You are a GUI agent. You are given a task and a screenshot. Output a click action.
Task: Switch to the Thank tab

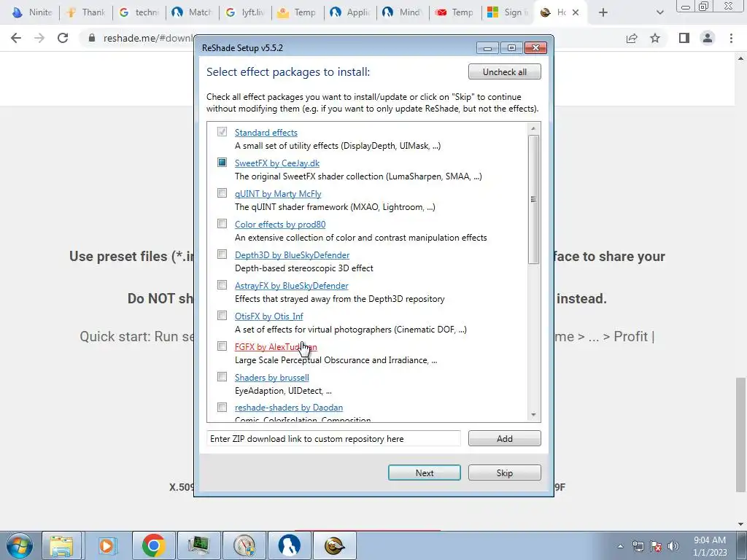pyautogui.click(x=86, y=12)
